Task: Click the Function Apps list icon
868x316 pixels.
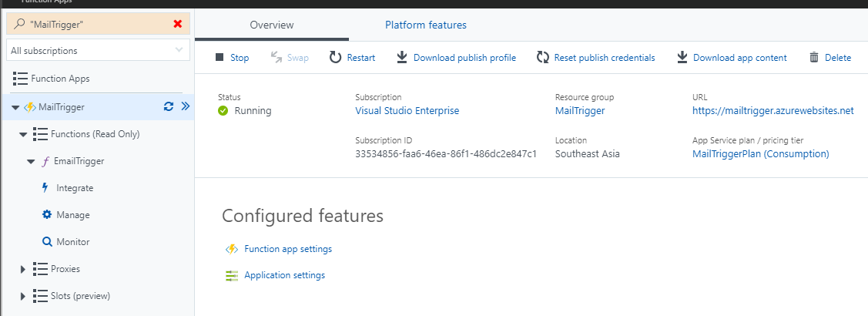Action: click(20, 79)
